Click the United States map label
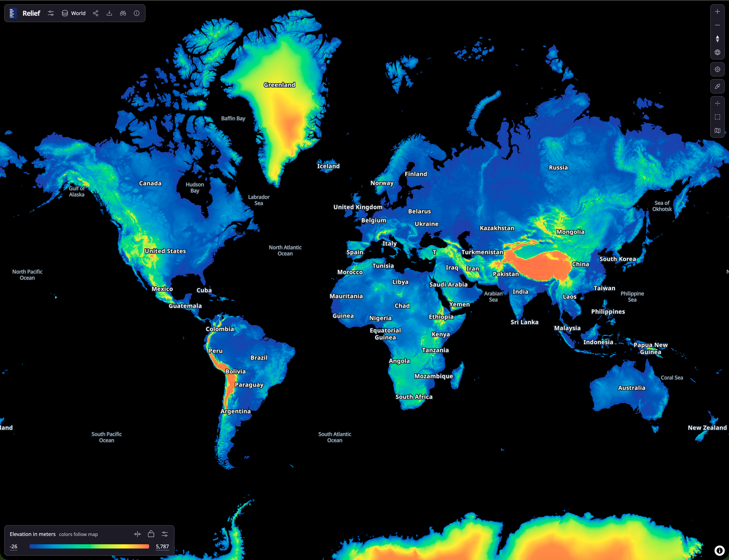This screenshot has height=560, width=729. click(x=165, y=251)
